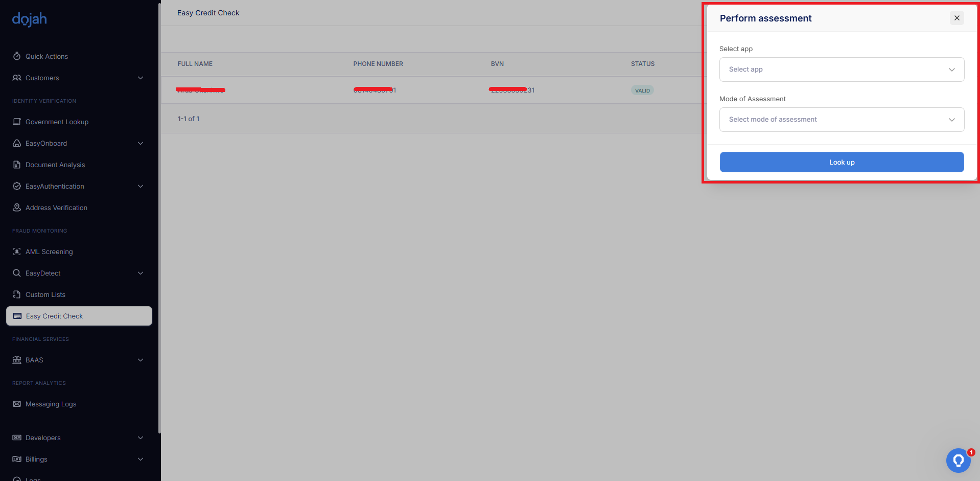
Task: Expand the EasyOnboard submenu chevron
Action: coord(141,143)
